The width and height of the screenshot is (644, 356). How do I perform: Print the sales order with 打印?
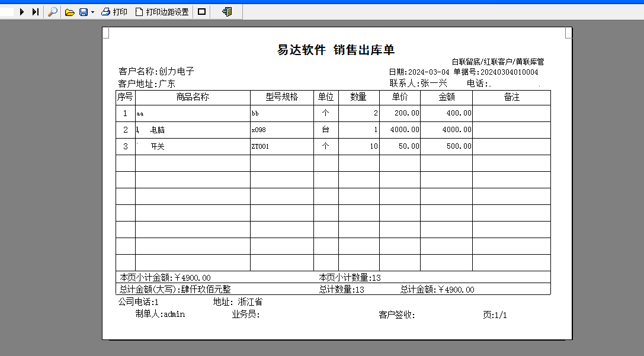click(x=114, y=12)
